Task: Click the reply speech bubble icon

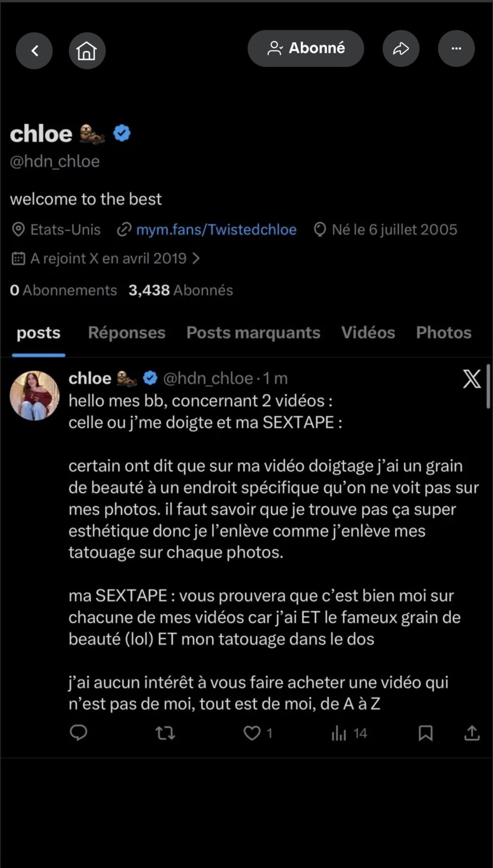Action: pos(78,733)
